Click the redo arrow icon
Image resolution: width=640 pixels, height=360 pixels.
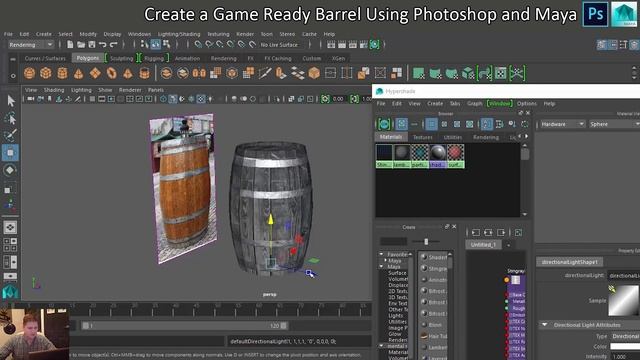pos(113,44)
